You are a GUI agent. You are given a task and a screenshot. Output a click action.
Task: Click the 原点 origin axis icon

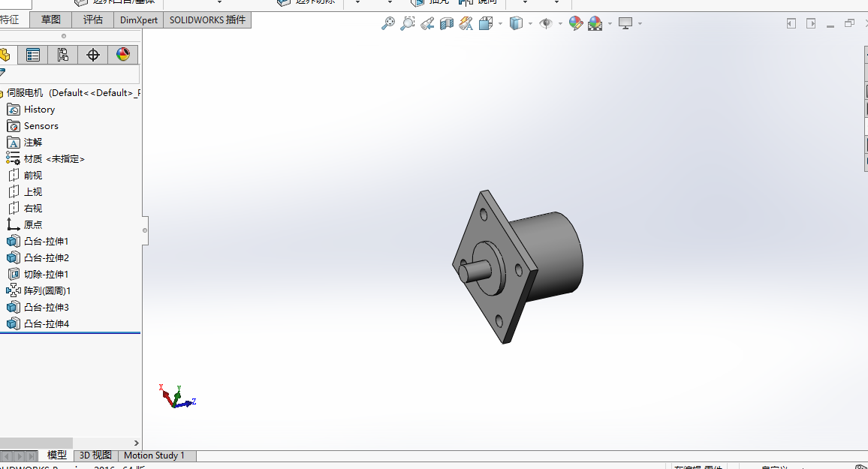[14, 224]
